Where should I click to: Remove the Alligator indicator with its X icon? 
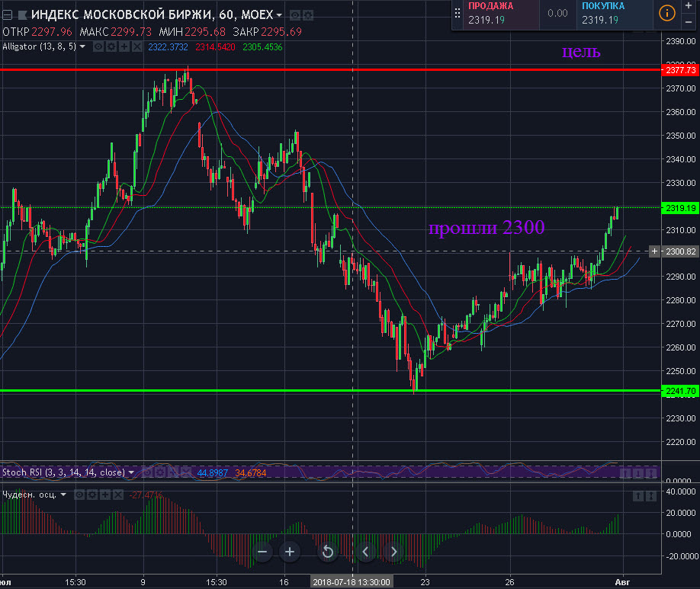pos(137,46)
